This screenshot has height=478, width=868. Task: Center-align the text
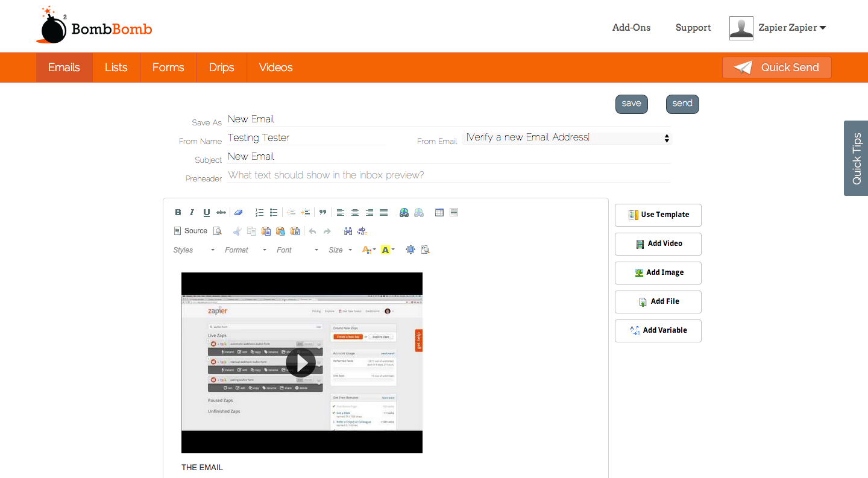355,212
